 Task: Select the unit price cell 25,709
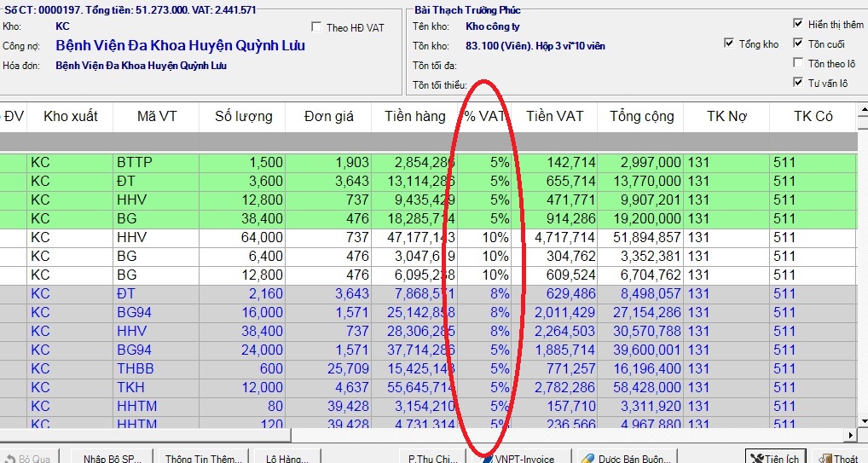coord(328,368)
